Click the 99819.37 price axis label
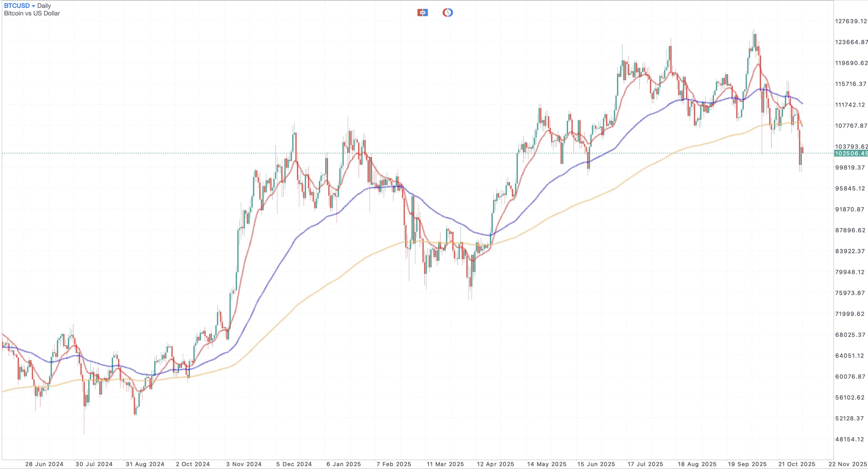Viewport: 868px width, 469px height. (x=850, y=168)
